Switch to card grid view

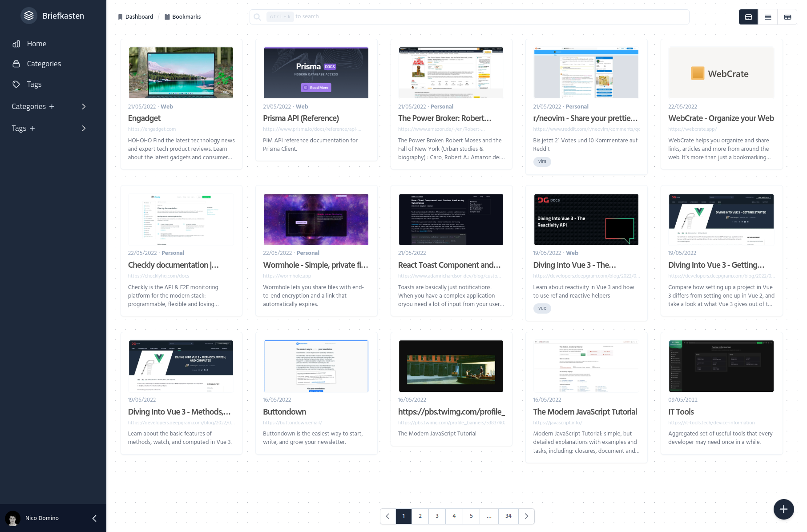(x=748, y=17)
